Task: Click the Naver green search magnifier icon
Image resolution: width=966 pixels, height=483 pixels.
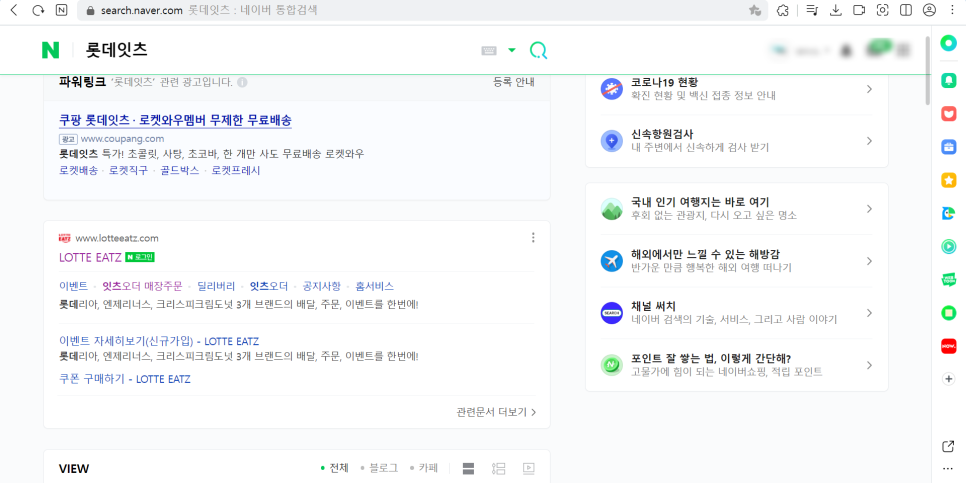Action: pyautogui.click(x=538, y=51)
